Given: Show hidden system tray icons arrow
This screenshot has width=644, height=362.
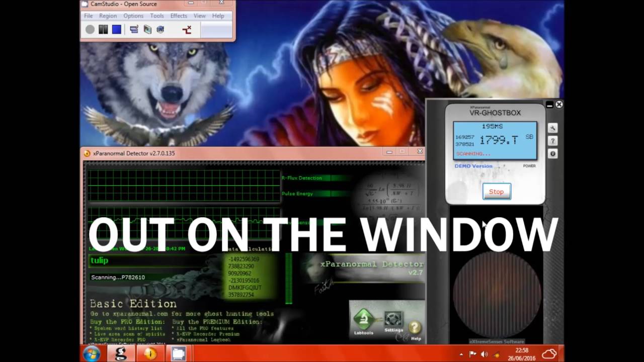Looking at the screenshot, I should tap(461, 354).
